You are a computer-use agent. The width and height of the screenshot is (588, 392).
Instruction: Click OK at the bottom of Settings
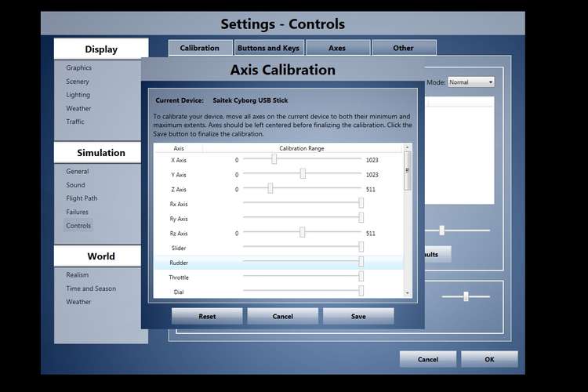click(x=489, y=360)
